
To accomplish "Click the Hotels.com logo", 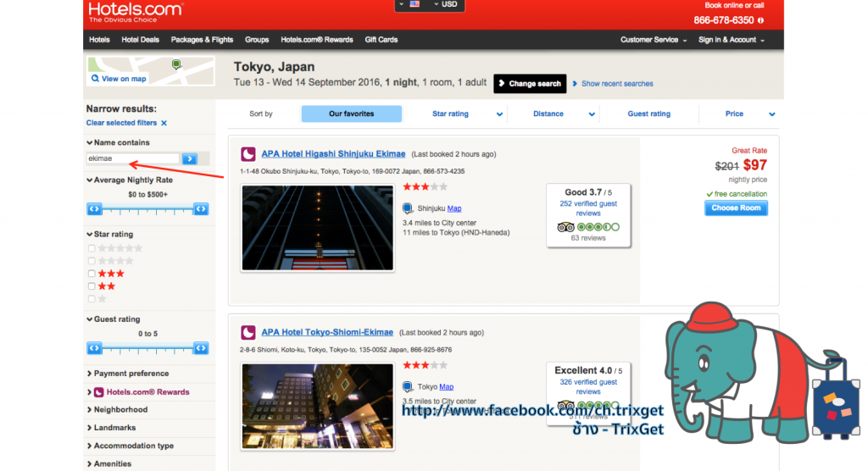I will 136,12.
